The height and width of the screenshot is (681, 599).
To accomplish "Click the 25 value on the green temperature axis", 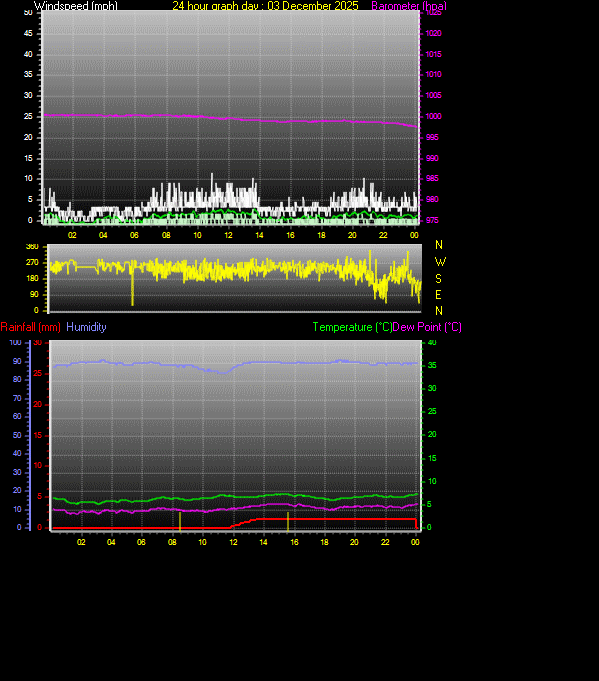I will (432, 411).
